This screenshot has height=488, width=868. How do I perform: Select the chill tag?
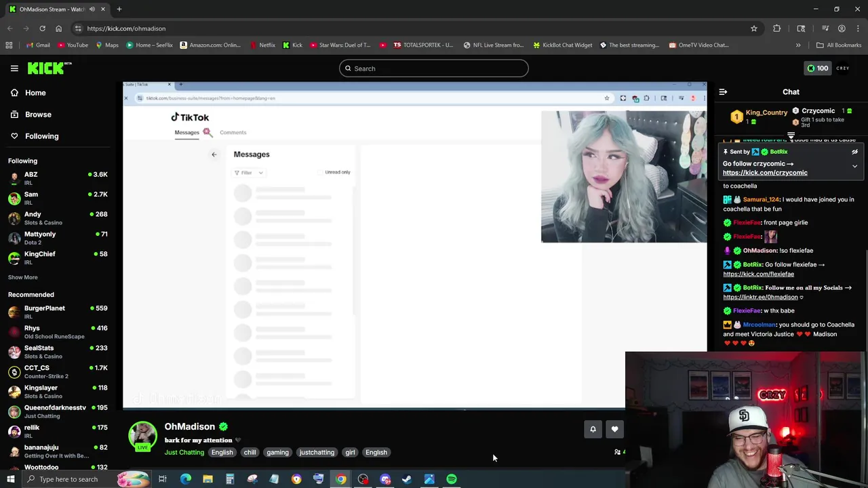click(250, 453)
